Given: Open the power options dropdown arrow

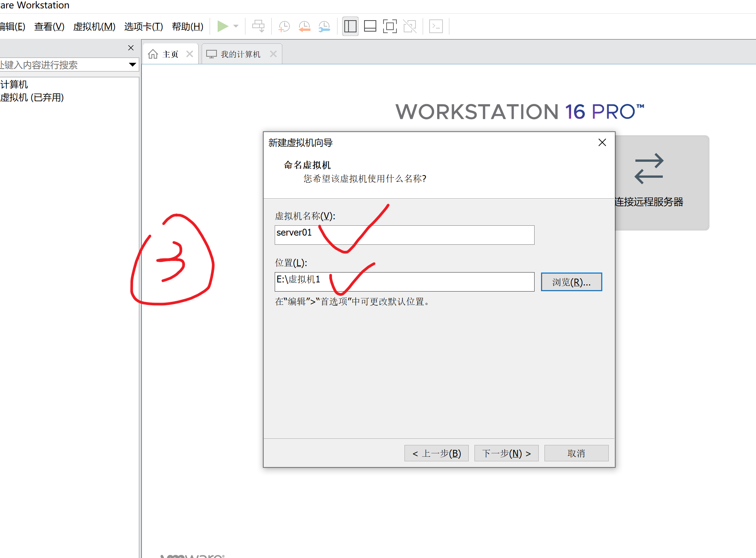Looking at the screenshot, I should 236,26.
